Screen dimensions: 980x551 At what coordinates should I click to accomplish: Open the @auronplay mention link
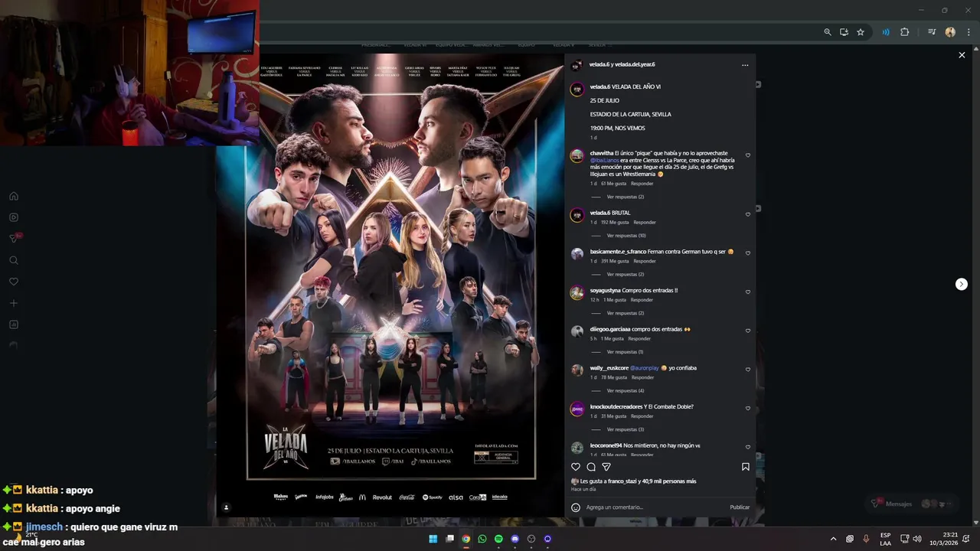tap(644, 368)
